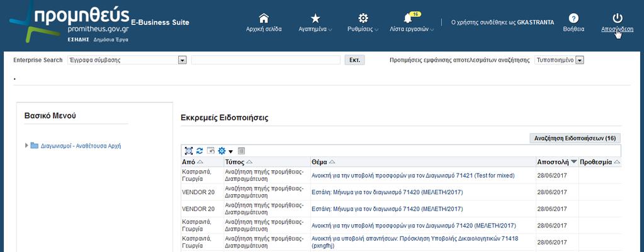The width and height of the screenshot is (644, 252).
Task: Open the Τυποποιημένο display preference dropdown
Action: click(580, 60)
